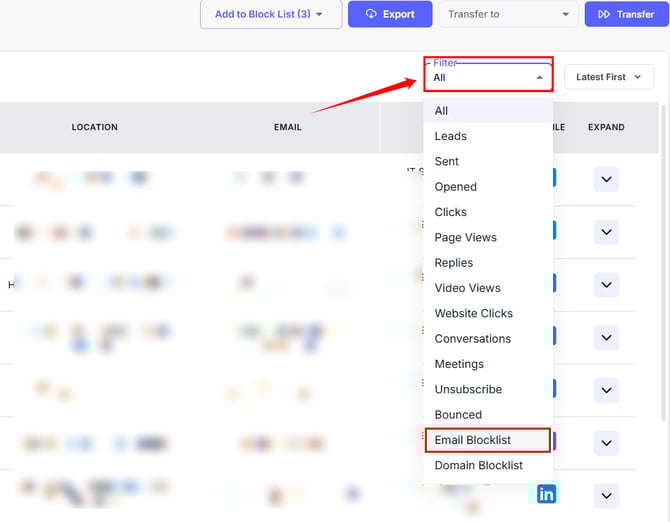
Task: Click the Export button
Action: click(390, 14)
